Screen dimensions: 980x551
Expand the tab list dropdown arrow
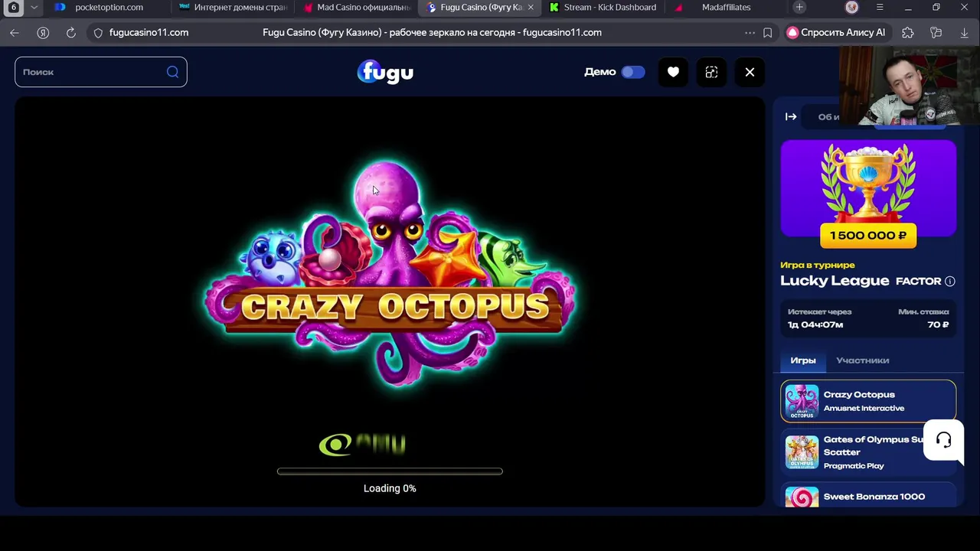(34, 8)
